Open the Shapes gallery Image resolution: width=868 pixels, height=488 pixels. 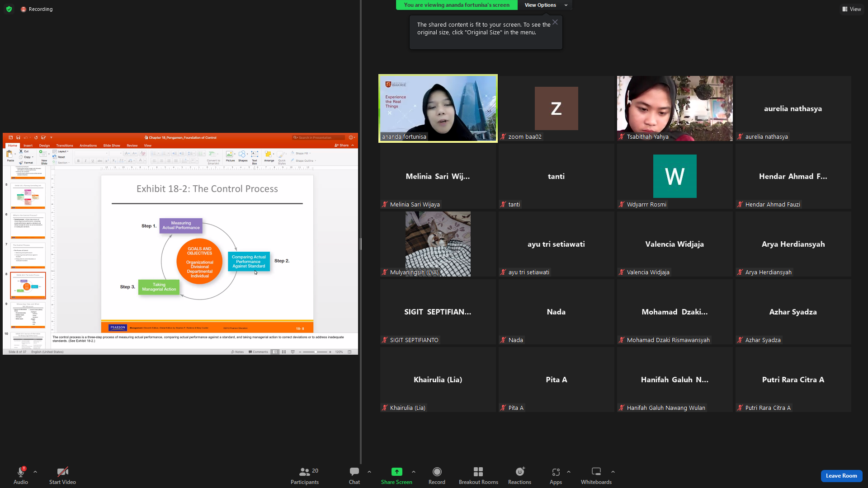[243, 156]
